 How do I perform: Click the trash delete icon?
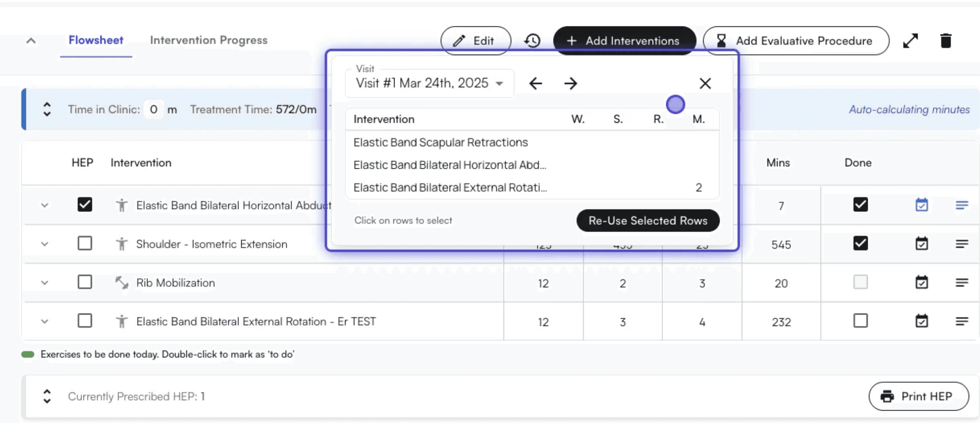[946, 40]
